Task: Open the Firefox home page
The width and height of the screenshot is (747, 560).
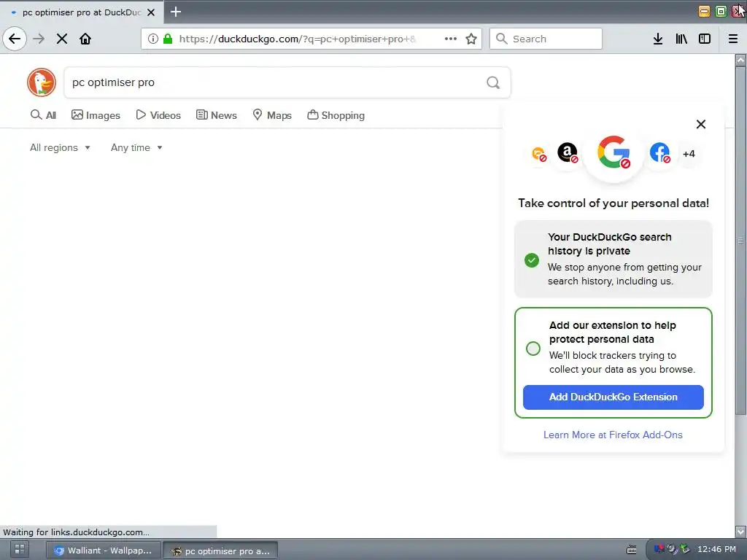Action: (x=85, y=39)
